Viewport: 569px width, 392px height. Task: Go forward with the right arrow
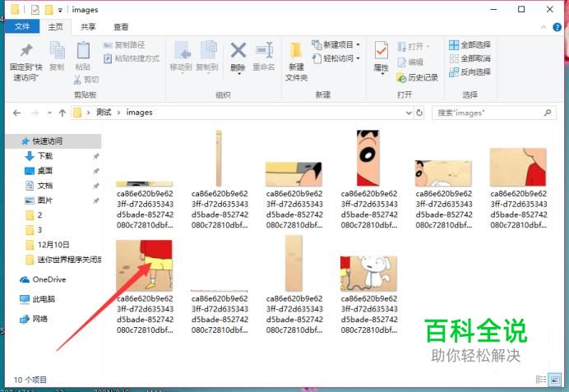(35, 113)
